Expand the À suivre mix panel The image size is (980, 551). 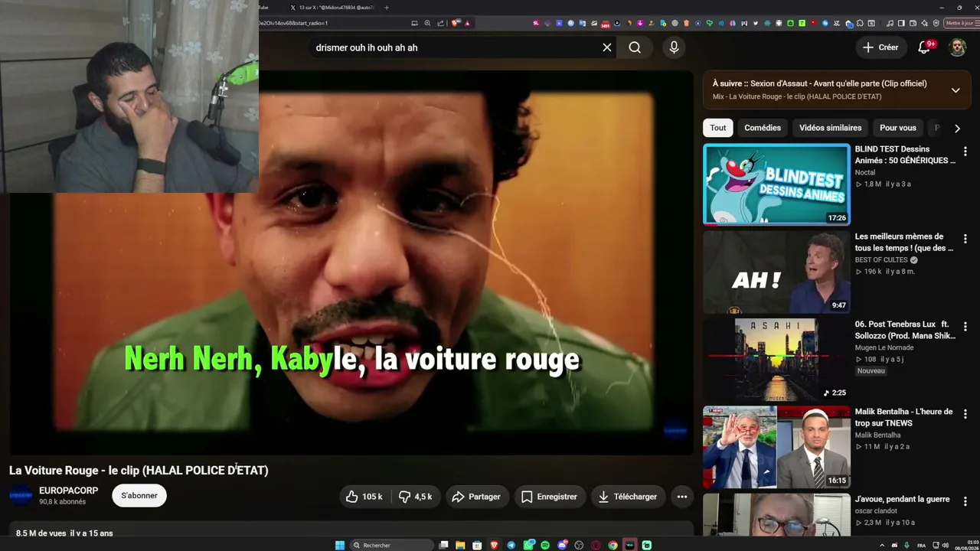(955, 90)
